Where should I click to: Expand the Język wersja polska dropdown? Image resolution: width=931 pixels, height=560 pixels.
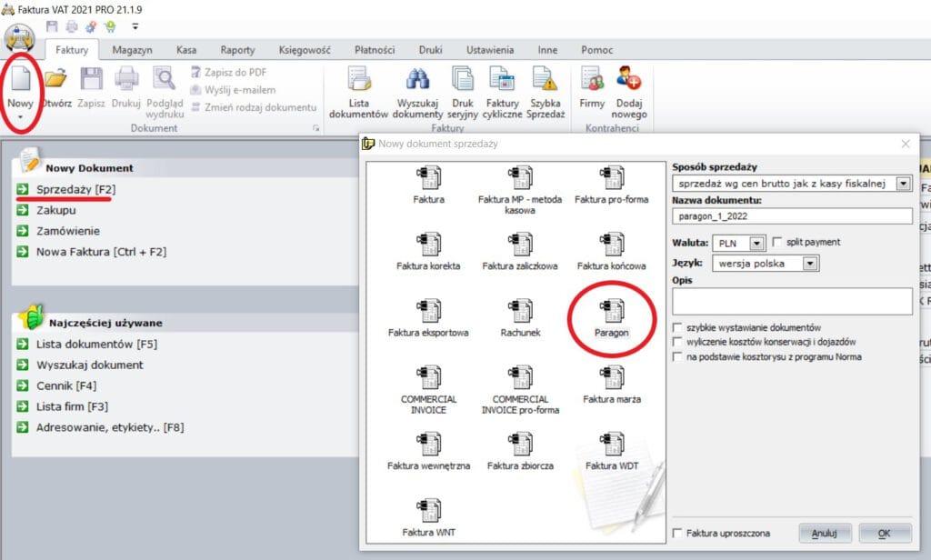810,264
